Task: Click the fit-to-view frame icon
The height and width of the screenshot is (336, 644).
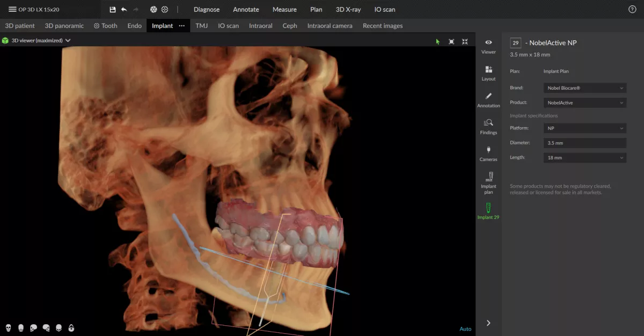Action: tap(451, 41)
